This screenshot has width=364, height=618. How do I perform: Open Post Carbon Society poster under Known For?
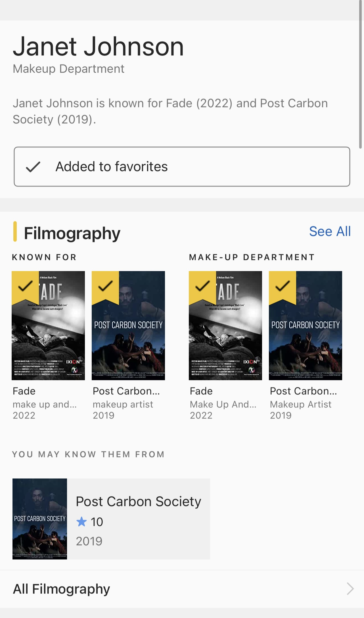coord(128,335)
